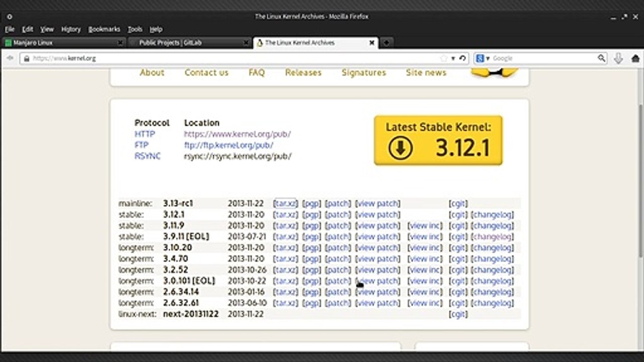Open the Site news link
This screenshot has height=362, width=644.
click(x=426, y=72)
